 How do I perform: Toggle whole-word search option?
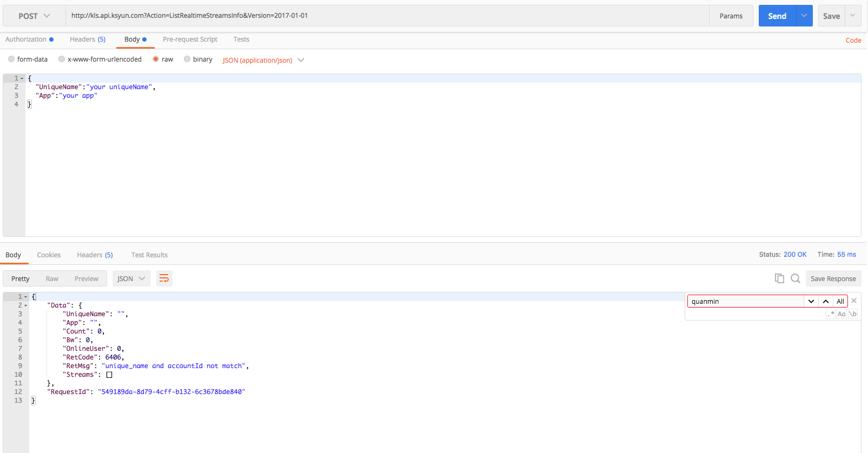(853, 314)
